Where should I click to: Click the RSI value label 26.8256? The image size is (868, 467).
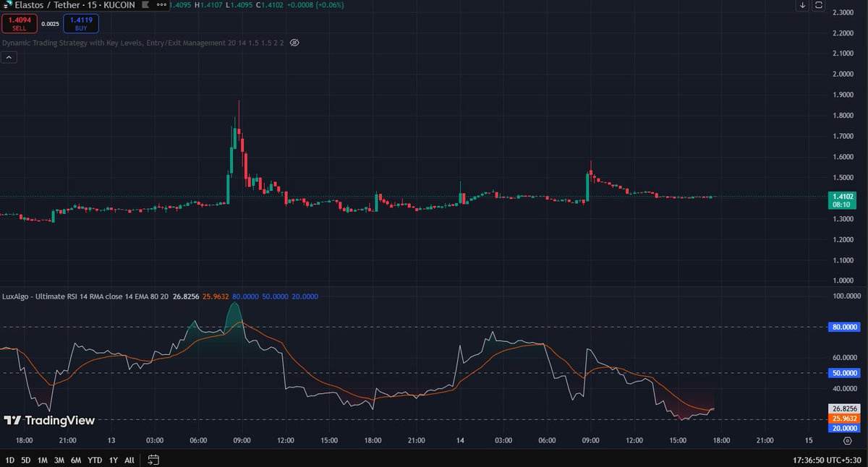coord(843,408)
